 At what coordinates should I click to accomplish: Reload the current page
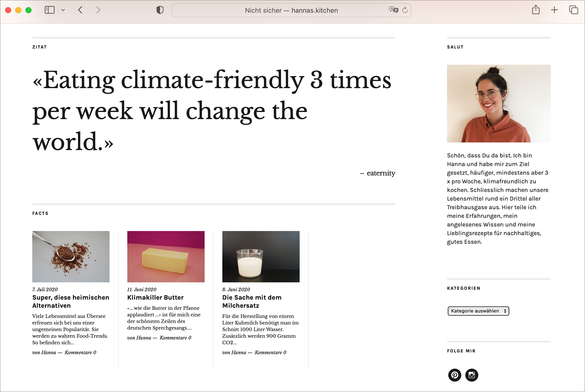[x=405, y=10]
